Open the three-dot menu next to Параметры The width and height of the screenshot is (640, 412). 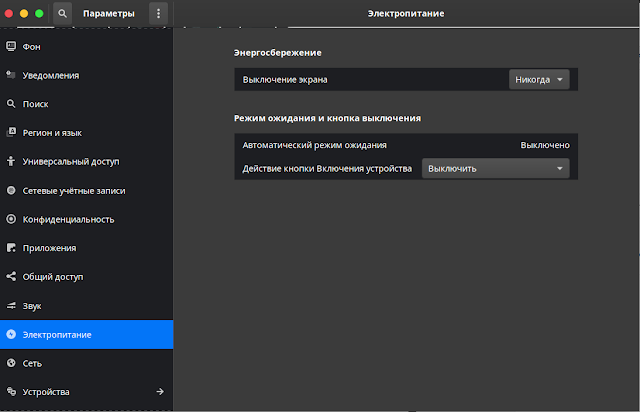coord(158,13)
